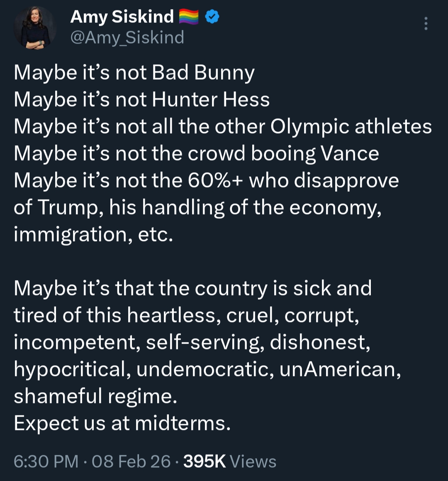
Task: Click the line 'Maybe it's that the country is sick and'
Action: [x=192, y=288]
